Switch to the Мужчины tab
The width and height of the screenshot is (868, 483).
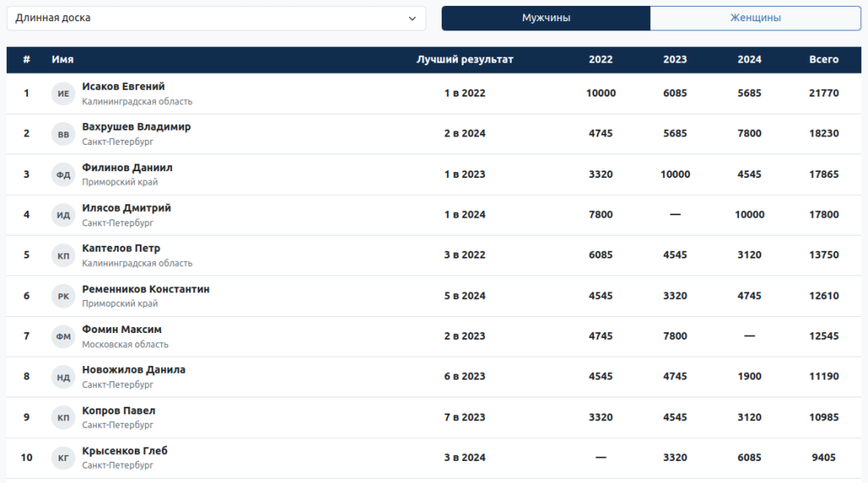tap(546, 18)
